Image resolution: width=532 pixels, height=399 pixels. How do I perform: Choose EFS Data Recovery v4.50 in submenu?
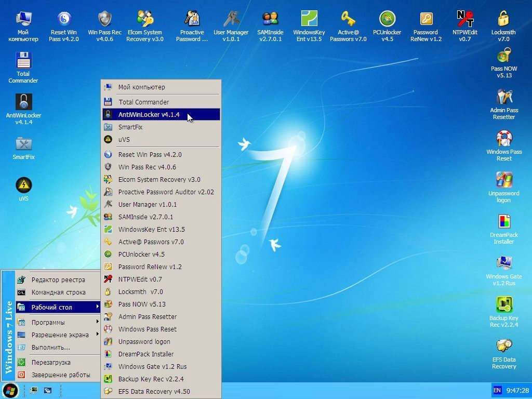[161, 391]
